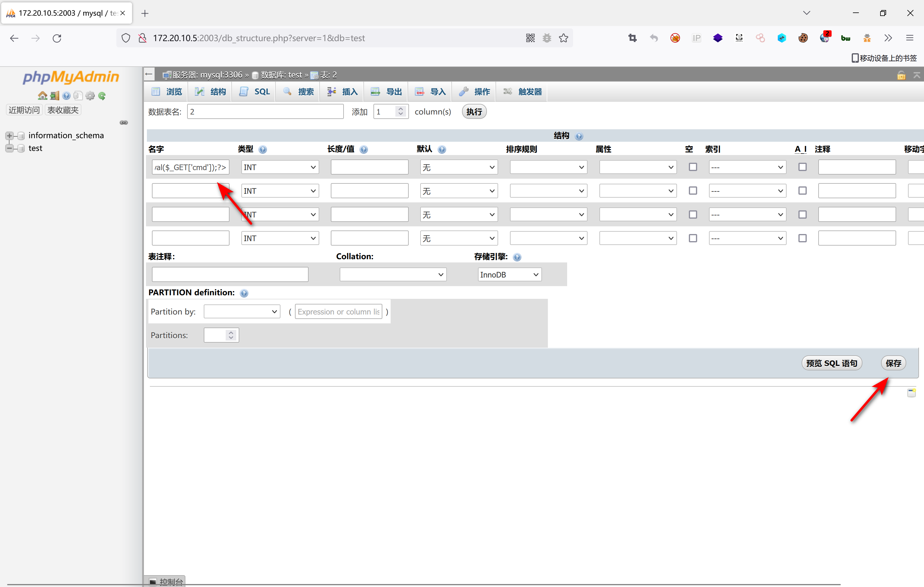Enable the 空 (null) checkbox in first row
This screenshot has height=587, width=924.
pyautogui.click(x=693, y=167)
